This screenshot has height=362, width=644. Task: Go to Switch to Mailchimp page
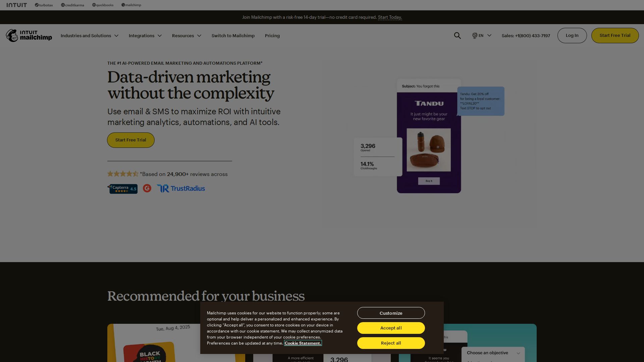[233, 36]
